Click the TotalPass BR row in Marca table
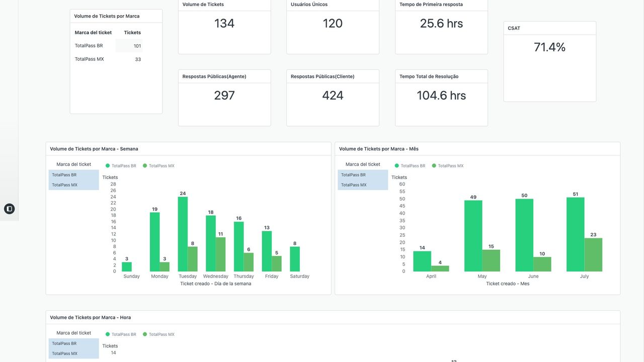The height and width of the screenshot is (362, 644). pyautogui.click(x=108, y=46)
